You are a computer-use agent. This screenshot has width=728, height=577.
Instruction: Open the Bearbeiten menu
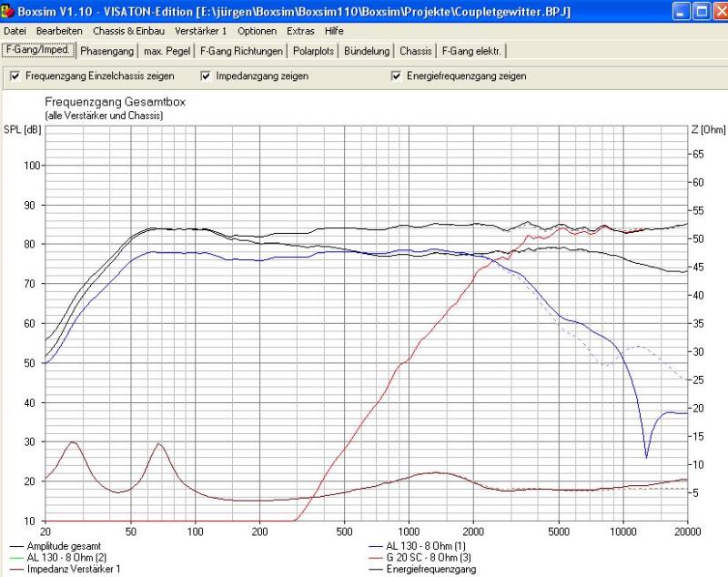point(59,31)
